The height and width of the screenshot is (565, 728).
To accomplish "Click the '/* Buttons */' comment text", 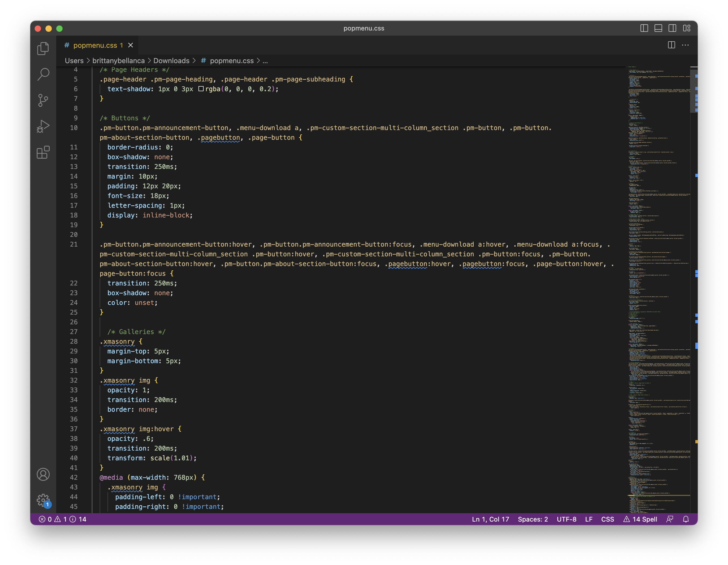I will click(125, 118).
